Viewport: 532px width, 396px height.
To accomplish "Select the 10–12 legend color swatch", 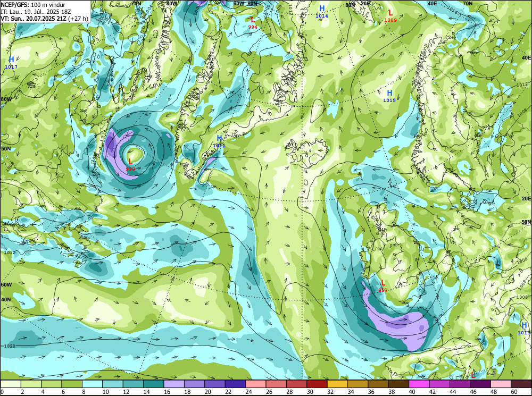I will [113, 384].
